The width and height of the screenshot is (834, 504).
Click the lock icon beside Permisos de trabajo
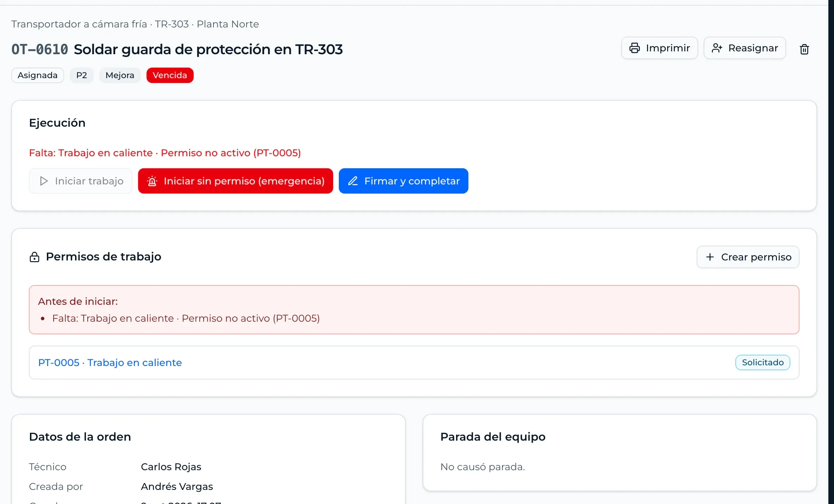tap(35, 257)
